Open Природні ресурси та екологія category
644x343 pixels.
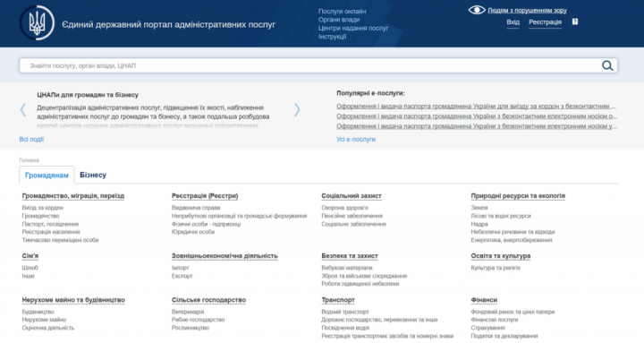[518, 196]
